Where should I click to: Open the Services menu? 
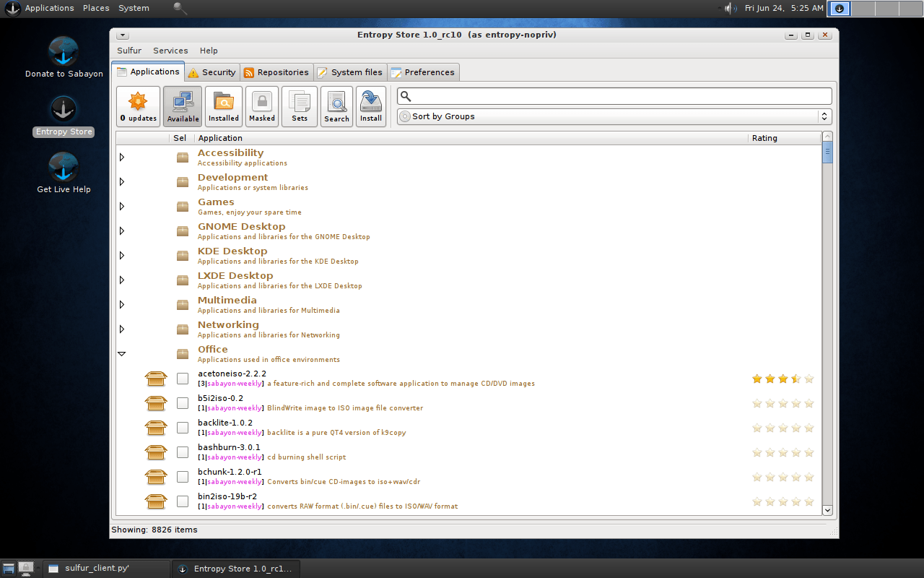(170, 51)
